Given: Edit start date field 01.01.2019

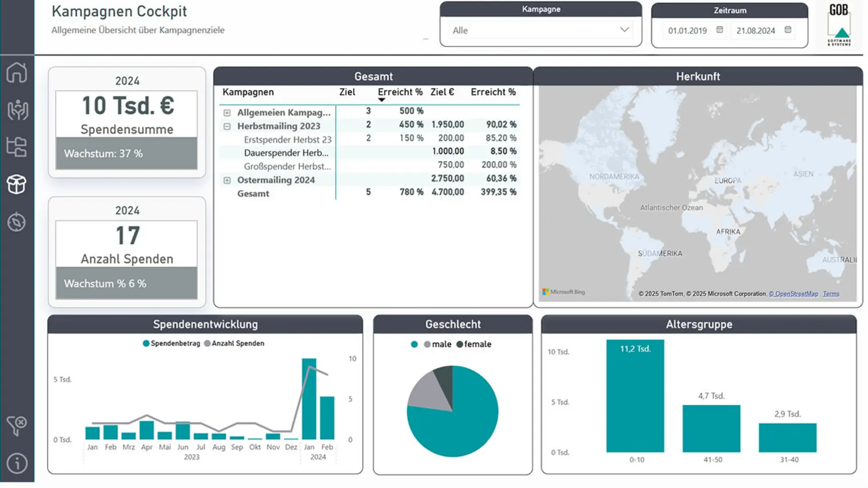Looking at the screenshot, I should pos(687,31).
